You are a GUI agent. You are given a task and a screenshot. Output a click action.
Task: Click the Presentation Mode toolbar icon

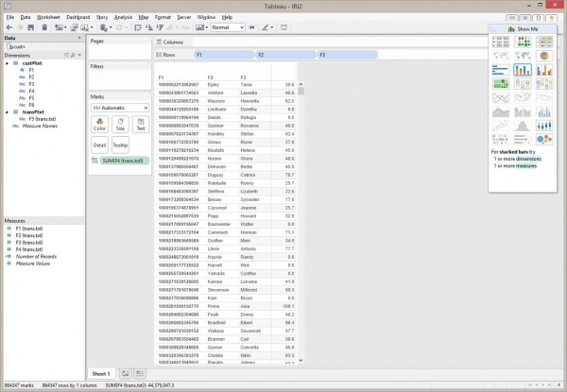pos(283,27)
